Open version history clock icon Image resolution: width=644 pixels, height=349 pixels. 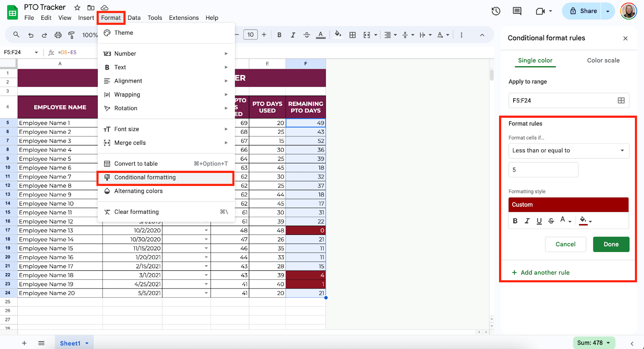tap(496, 11)
